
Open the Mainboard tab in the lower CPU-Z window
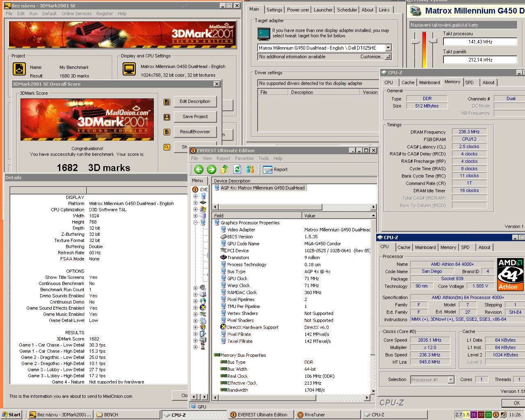coord(425,247)
